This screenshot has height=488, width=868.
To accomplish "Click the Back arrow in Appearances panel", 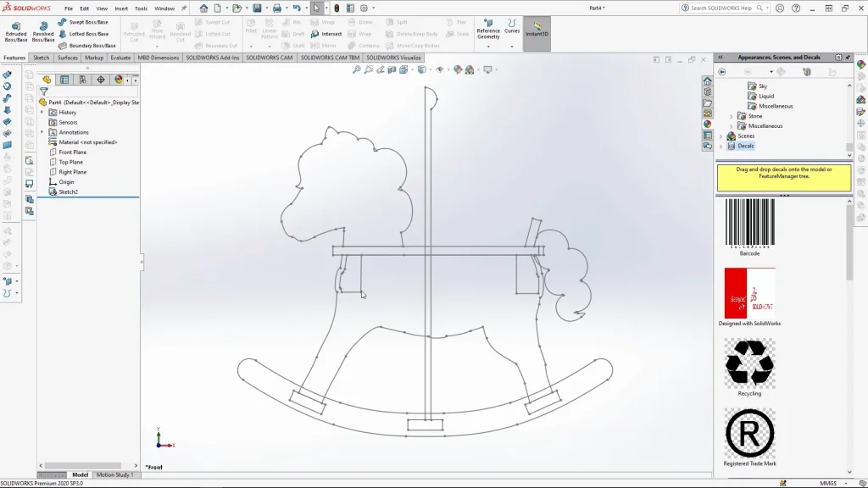I will click(722, 72).
